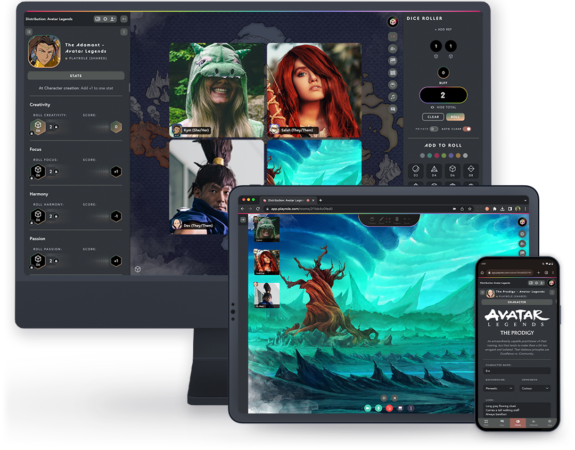Click the dinosaur-hood player thumbnail on the tablet

tap(267, 229)
